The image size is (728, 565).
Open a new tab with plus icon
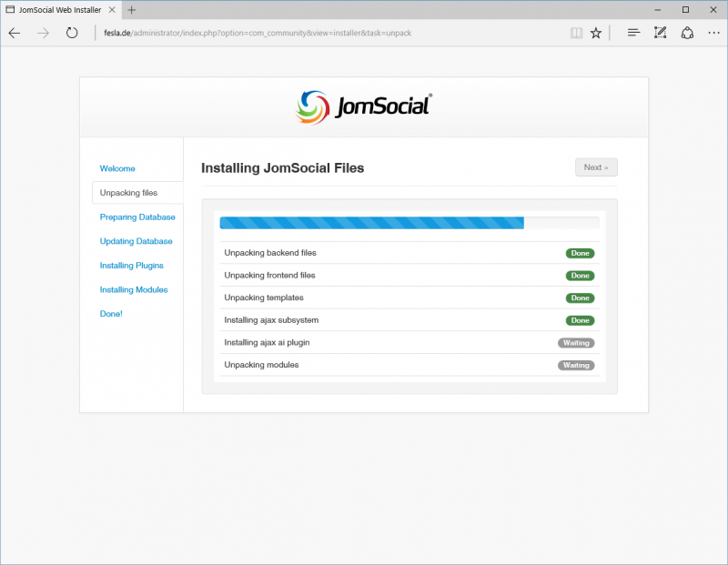pos(132,10)
